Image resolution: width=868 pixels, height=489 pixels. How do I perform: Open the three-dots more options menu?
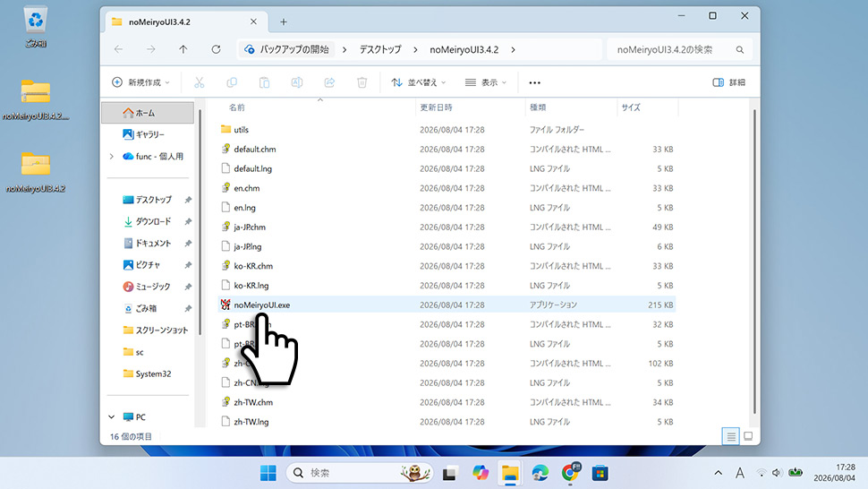tap(534, 82)
